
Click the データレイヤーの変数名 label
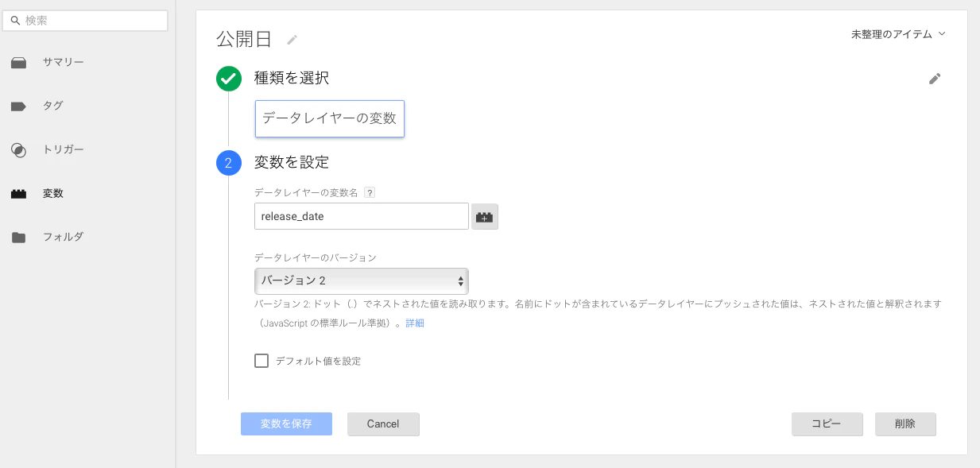[x=307, y=193]
